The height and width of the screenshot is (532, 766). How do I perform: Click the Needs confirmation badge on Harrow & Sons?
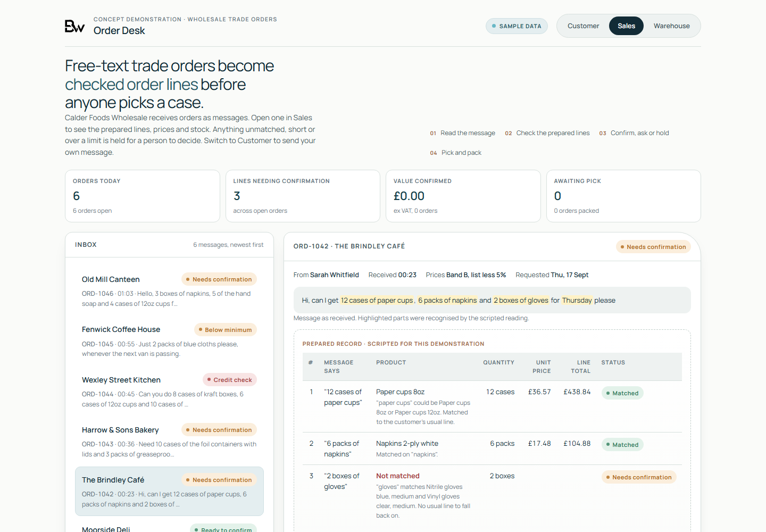pos(219,430)
